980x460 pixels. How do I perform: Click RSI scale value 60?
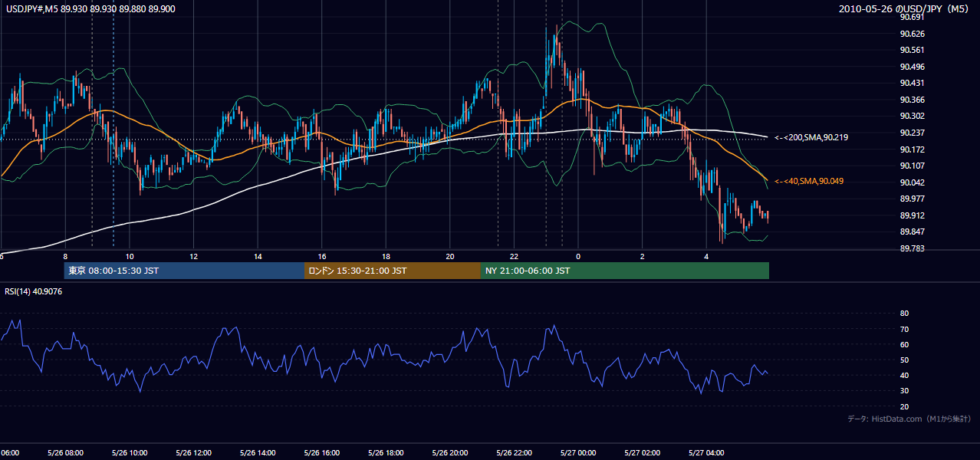[905, 344]
